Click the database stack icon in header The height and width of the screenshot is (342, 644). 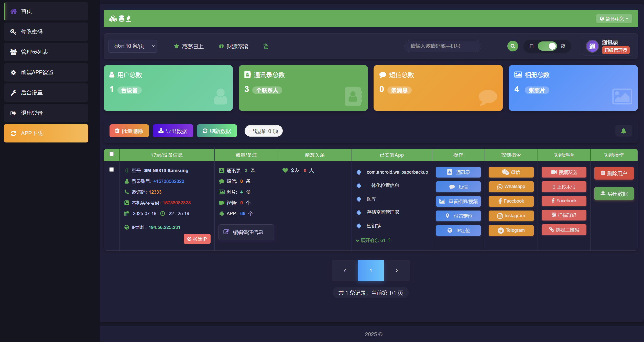pos(122,19)
